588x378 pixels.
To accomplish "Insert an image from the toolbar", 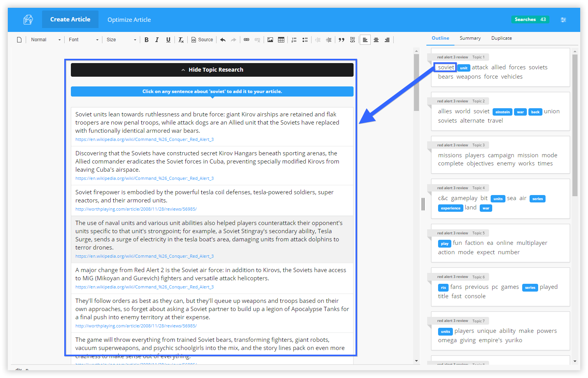I will [x=270, y=40].
